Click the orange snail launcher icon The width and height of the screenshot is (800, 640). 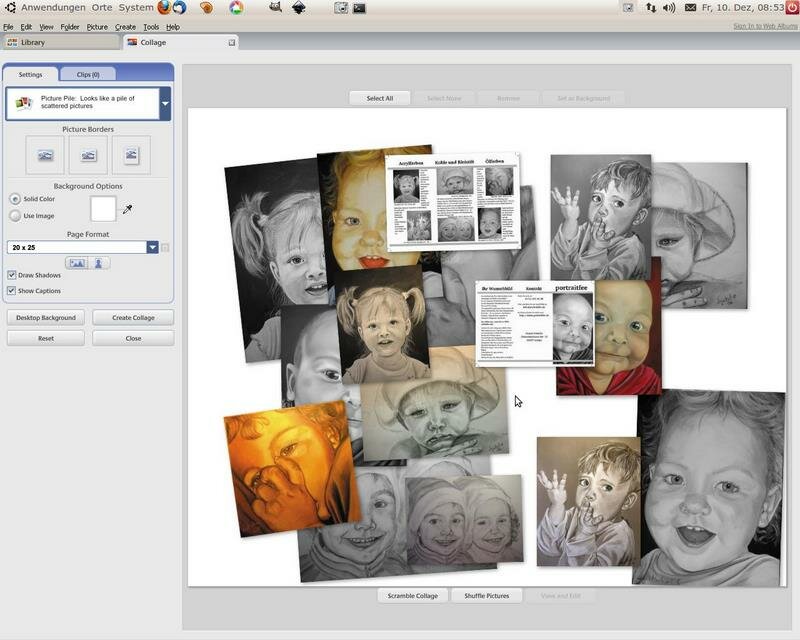point(206,7)
